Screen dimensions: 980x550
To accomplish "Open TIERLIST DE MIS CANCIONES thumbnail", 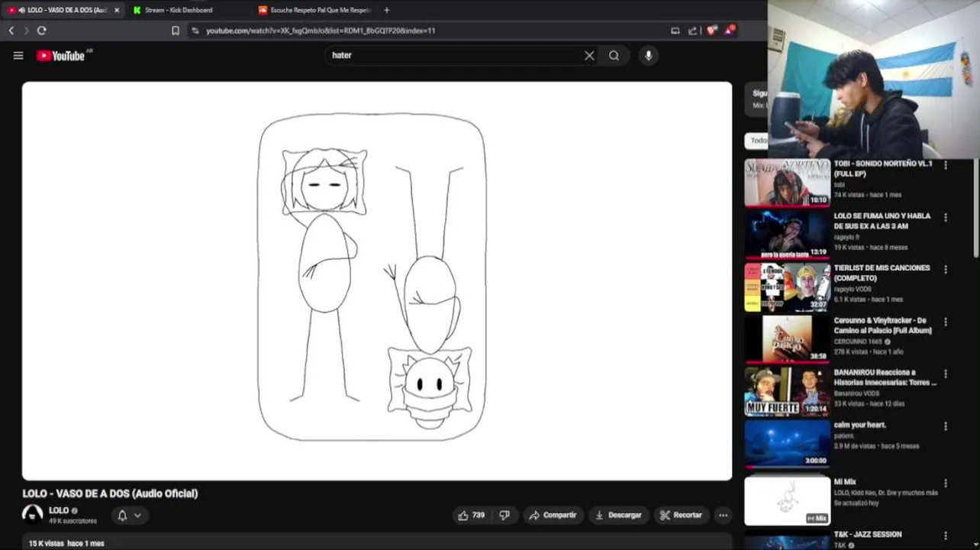I will tap(787, 287).
